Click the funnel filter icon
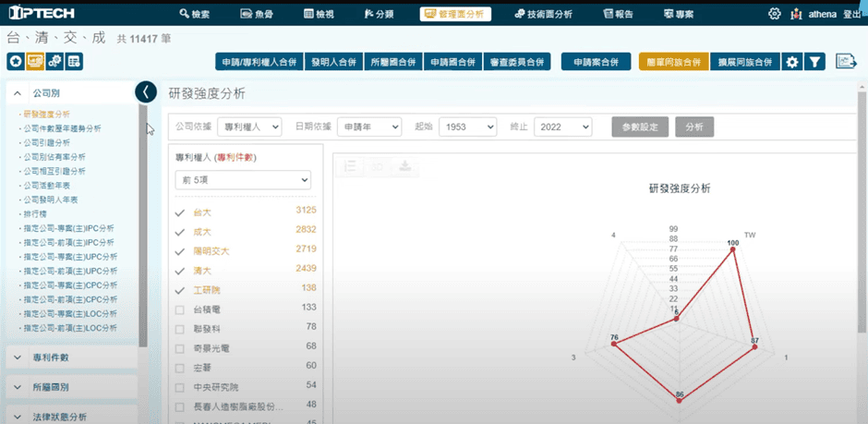 (814, 62)
